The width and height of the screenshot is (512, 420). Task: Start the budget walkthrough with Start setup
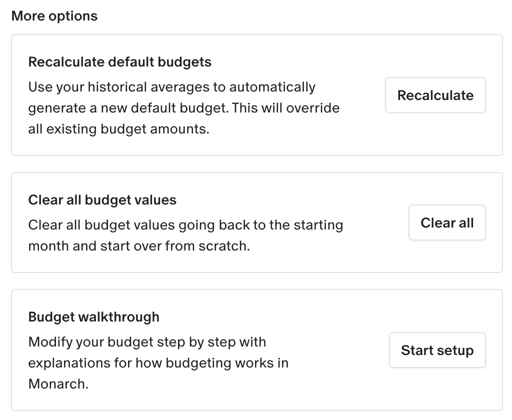(437, 350)
